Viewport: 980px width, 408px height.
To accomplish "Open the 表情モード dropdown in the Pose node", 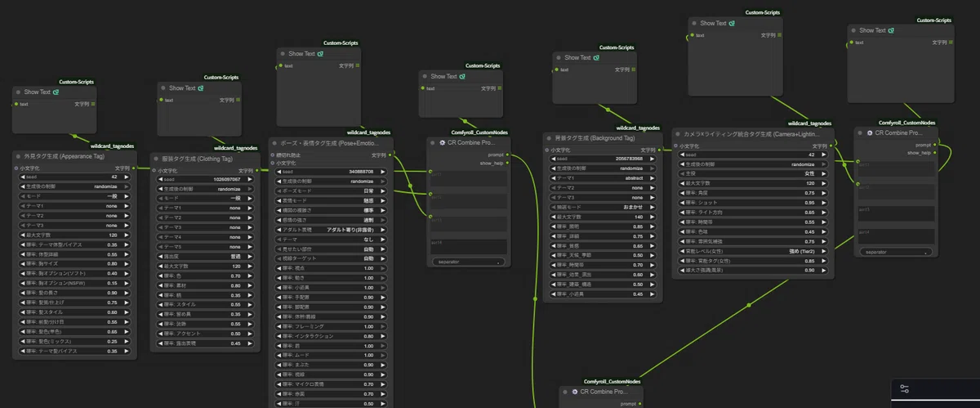I will [331, 200].
